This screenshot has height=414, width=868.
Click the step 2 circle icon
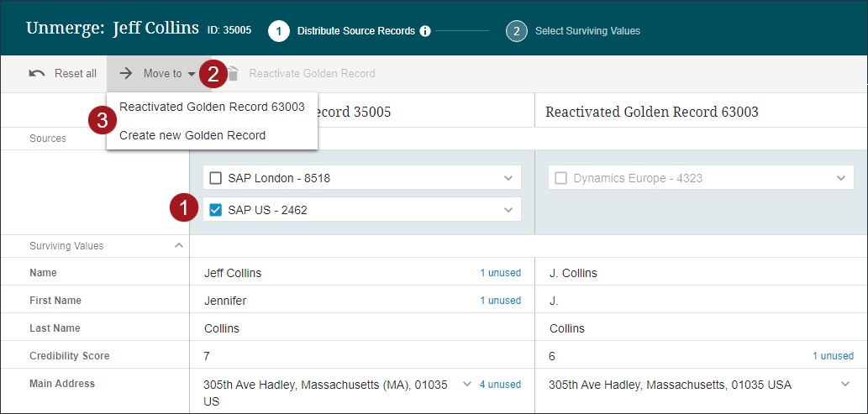pos(516,31)
